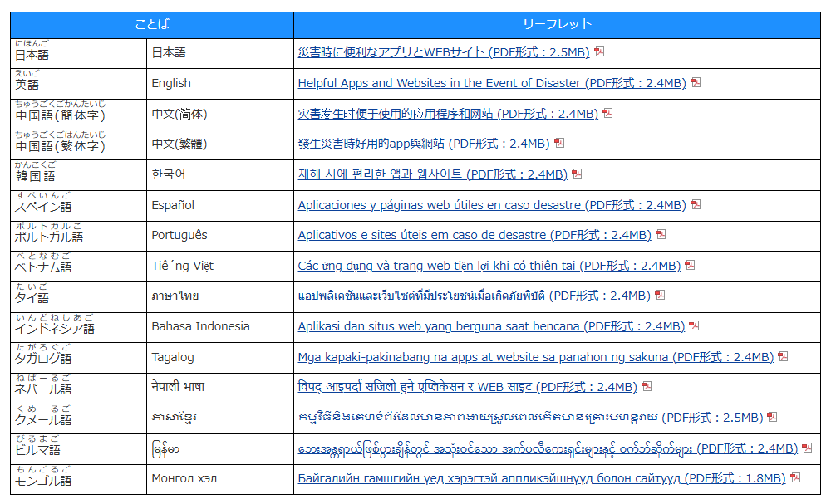The width and height of the screenshot is (831, 504).
Task: Click the PDF icon next to the Japanese leaflet link
Action: 600,52
